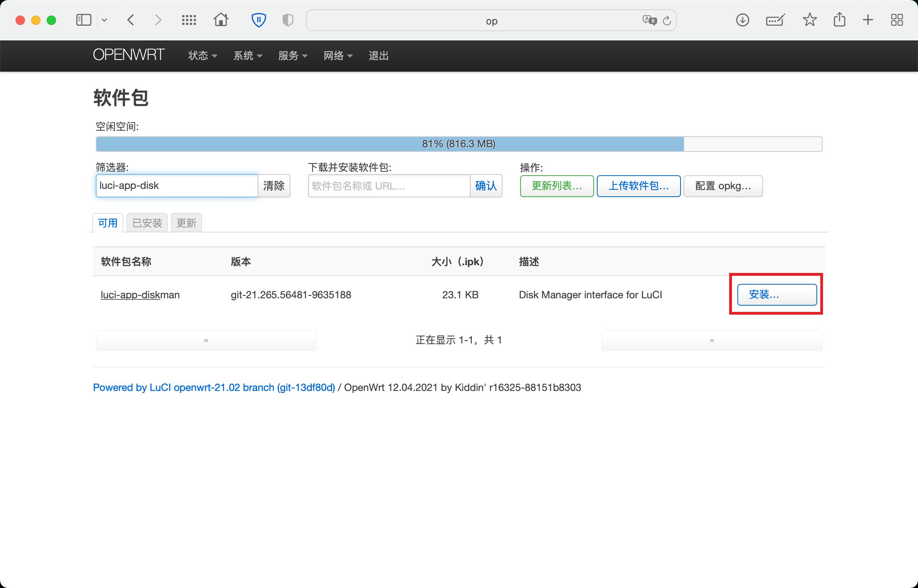
Task: Click the luci-app-diskman package name
Action: 140,295
